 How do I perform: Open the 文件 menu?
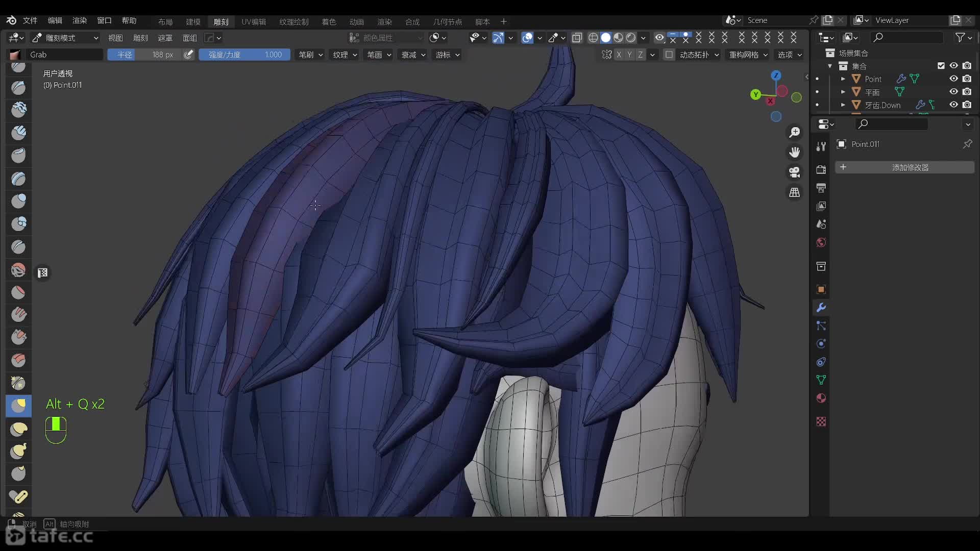pyautogui.click(x=30, y=20)
